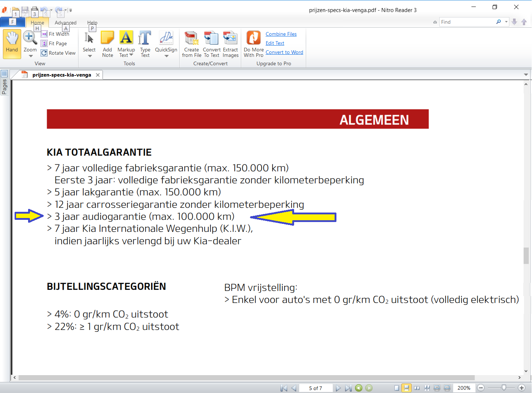Pick the Type Text tool
The image size is (532, 393).
[x=145, y=44]
